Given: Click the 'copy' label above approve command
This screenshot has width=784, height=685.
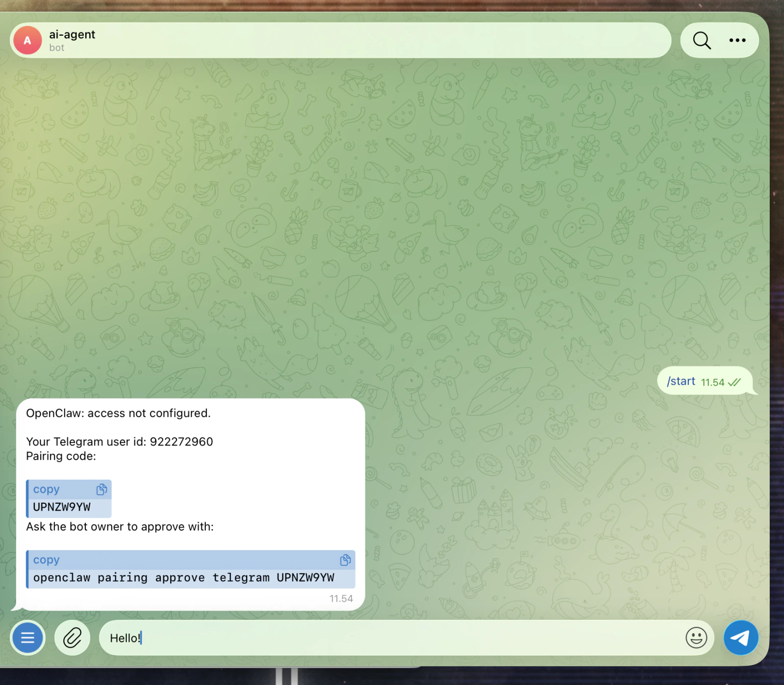Looking at the screenshot, I should pos(46,560).
